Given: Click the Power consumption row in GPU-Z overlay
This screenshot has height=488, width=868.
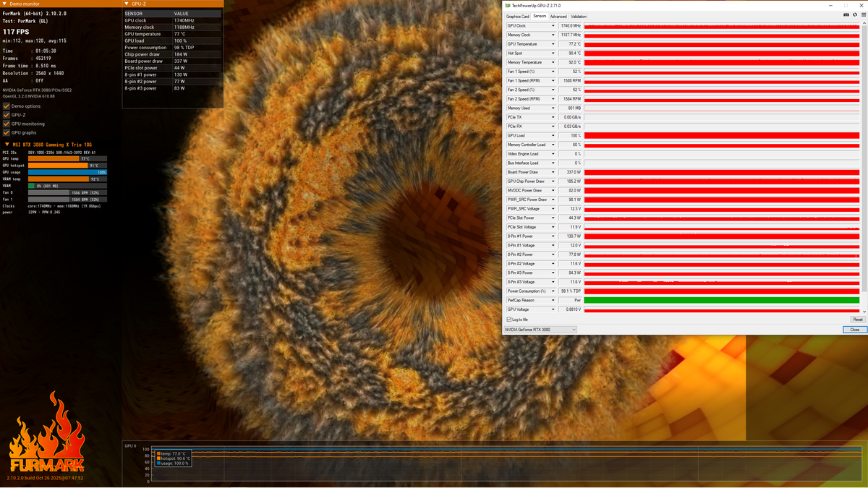Looking at the screenshot, I should [x=172, y=48].
